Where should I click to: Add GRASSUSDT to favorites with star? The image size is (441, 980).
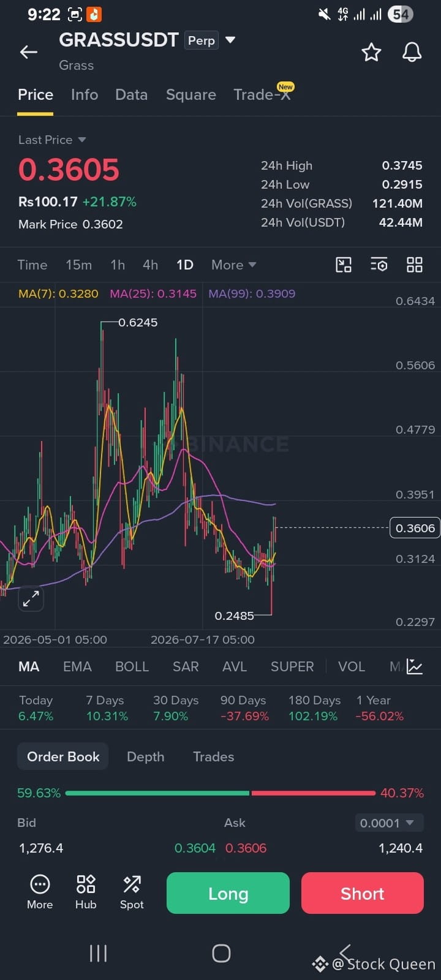(x=371, y=52)
